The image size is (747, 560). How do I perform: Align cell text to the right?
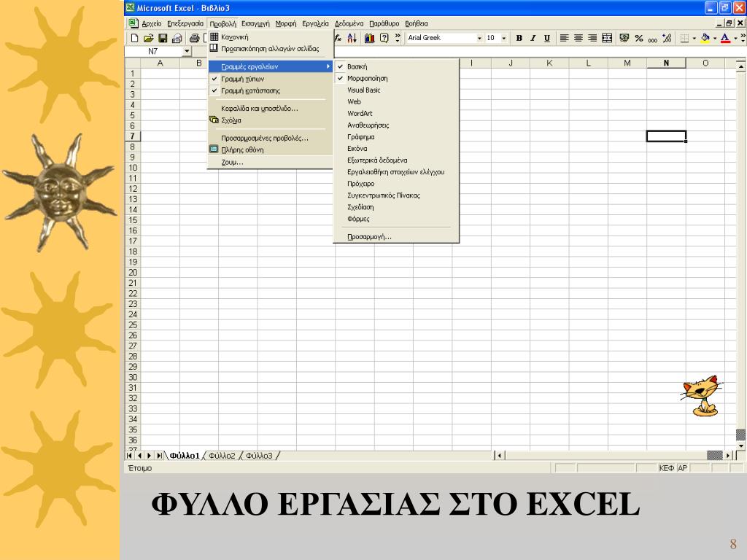pos(592,38)
